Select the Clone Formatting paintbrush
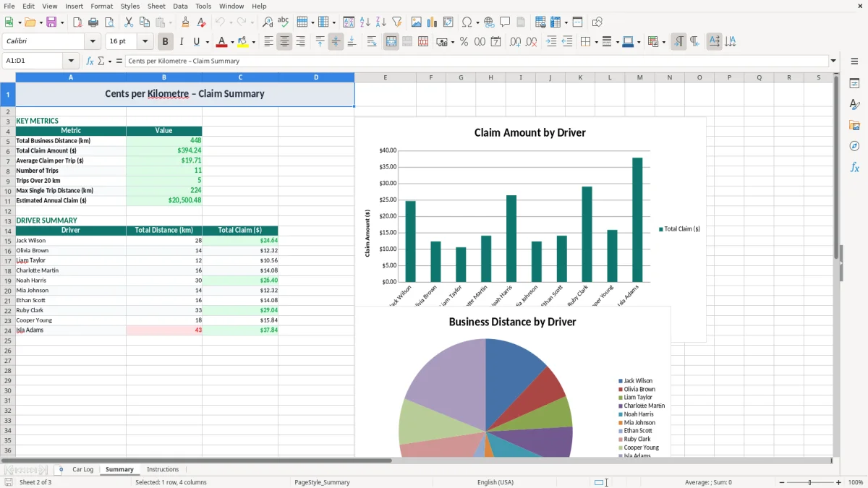Screen dimensions: 868x488 [185, 22]
